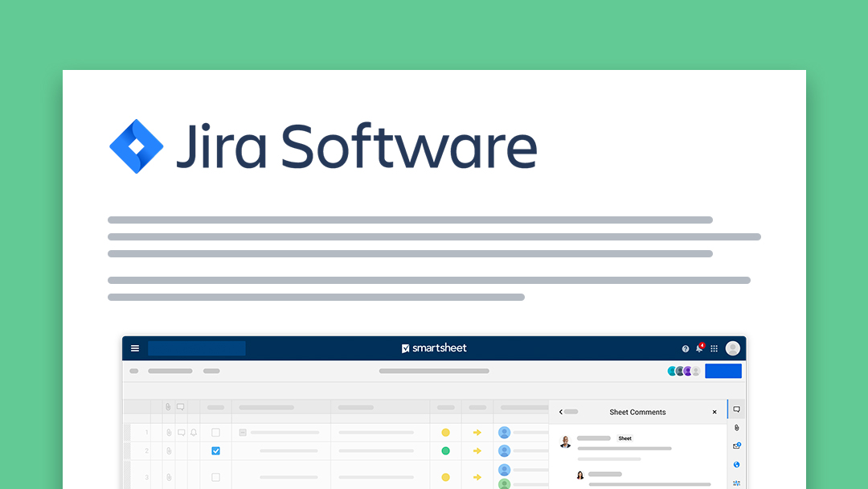Viewport: 868px width, 489px height.
Task: Select row number 3
Action: tap(147, 478)
